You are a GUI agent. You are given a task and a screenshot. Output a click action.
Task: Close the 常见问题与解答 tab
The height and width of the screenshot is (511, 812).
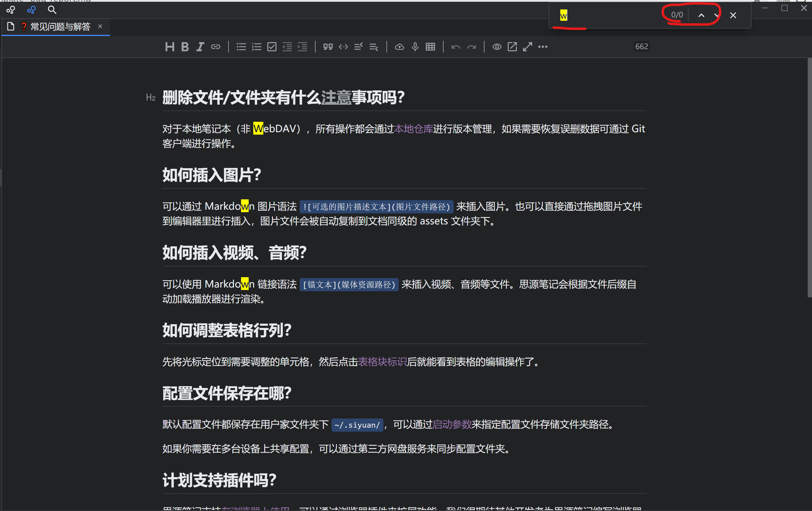[100, 26]
